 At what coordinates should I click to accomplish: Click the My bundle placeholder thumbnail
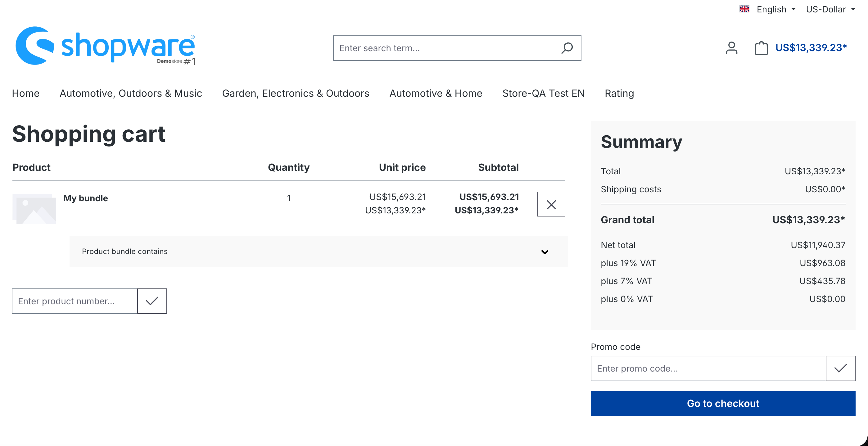click(34, 208)
